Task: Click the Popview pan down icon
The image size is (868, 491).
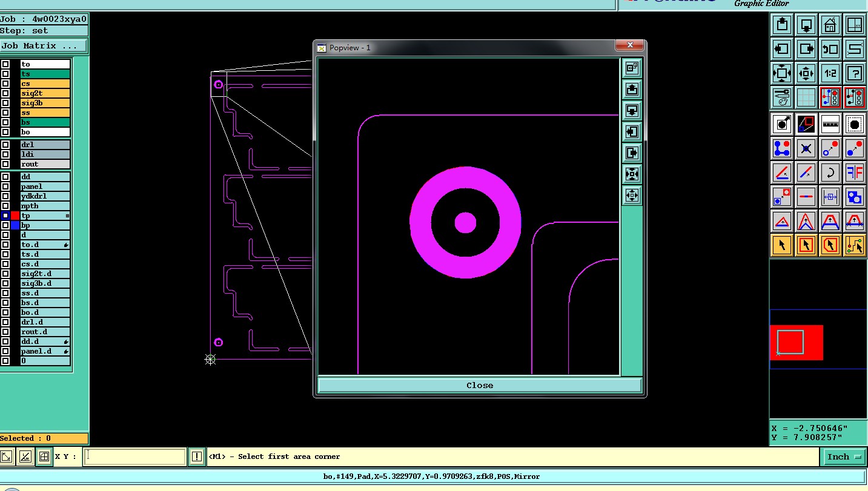Action: 632,111
